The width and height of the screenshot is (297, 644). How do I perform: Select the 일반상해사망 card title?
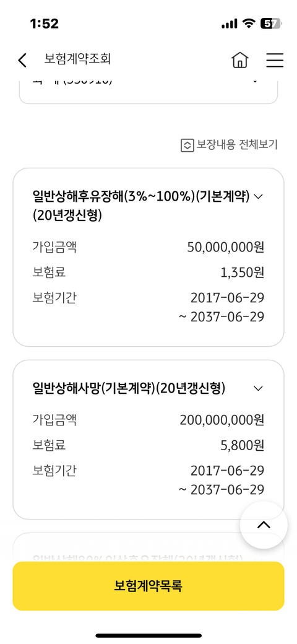click(129, 388)
